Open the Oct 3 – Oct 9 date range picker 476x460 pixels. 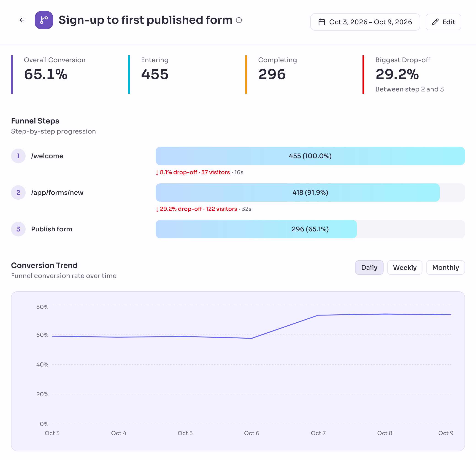coord(365,22)
